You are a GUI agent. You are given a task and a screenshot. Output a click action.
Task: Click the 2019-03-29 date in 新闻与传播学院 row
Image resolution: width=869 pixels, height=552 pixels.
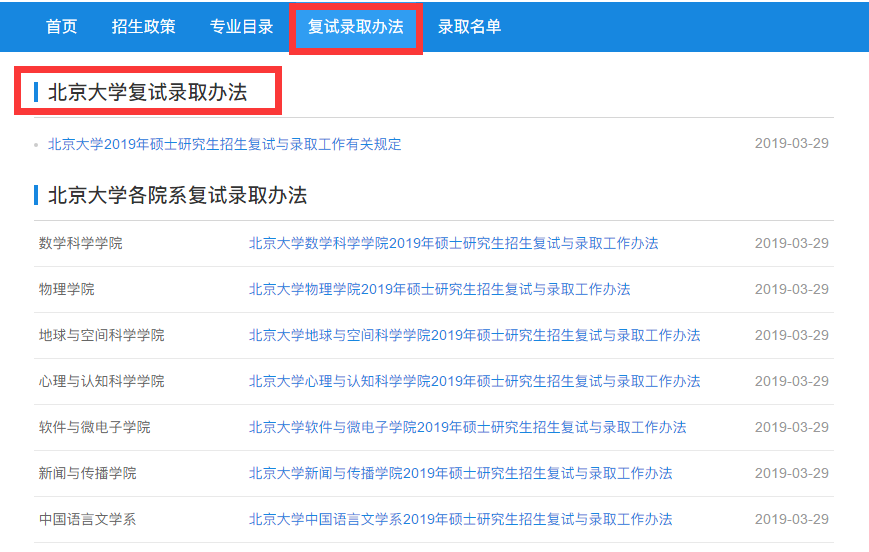pyautogui.click(x=791, y=473)
